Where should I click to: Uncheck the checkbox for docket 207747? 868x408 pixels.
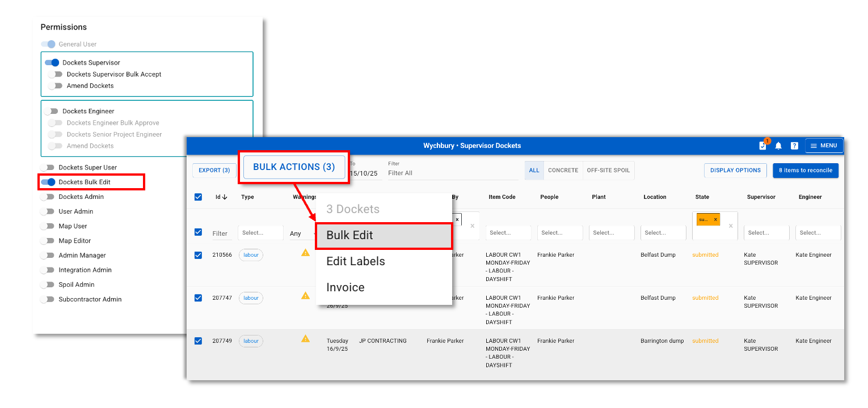198,298
